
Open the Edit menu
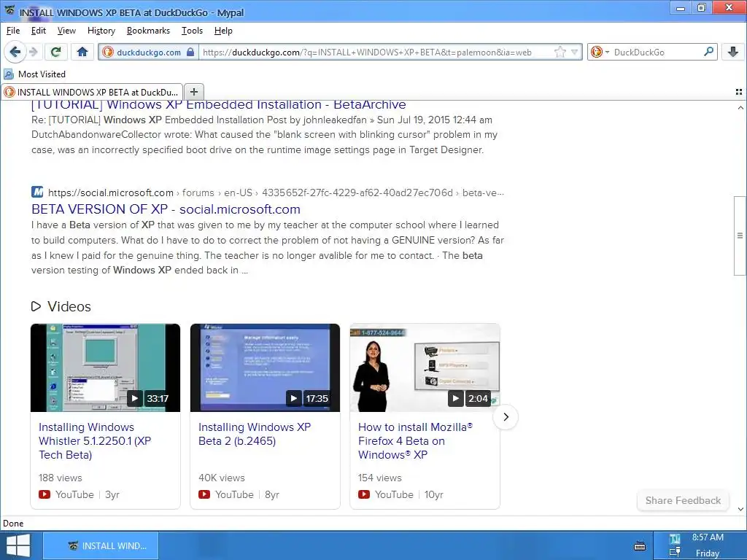click(39, 31)
